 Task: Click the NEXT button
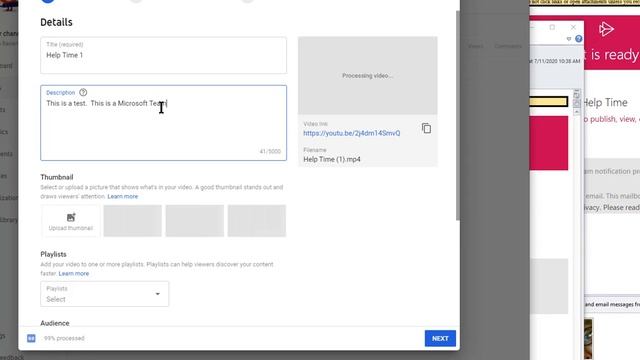click(440, 338)
